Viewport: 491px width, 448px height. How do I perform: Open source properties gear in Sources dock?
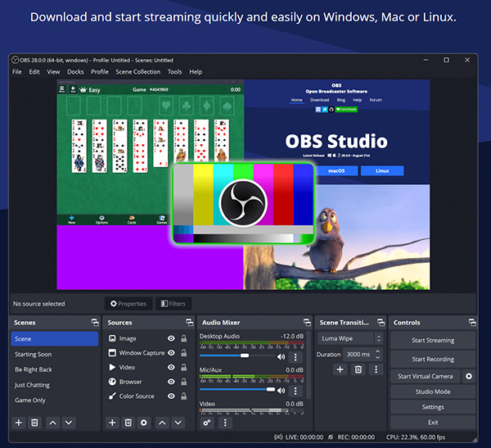[143, 423]
